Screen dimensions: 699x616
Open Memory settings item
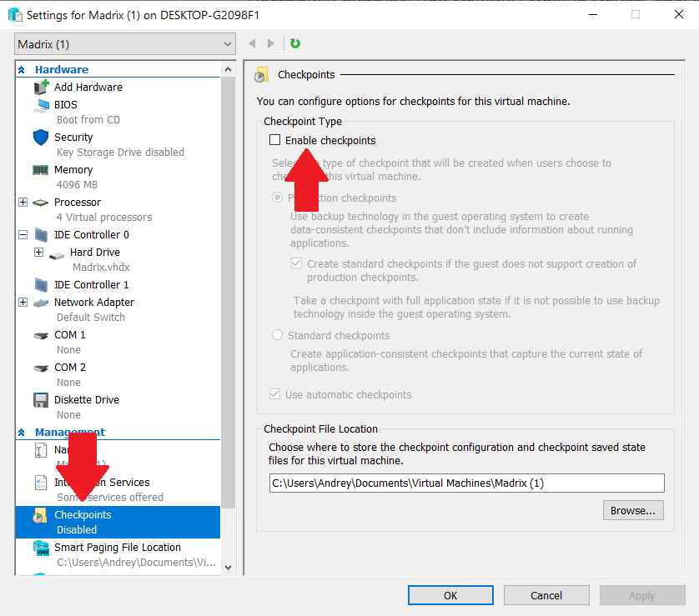(x=73, y=170)
